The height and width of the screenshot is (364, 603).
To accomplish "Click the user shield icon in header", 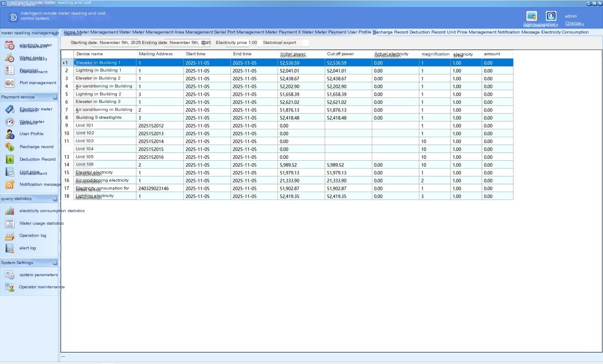I will point(551,16).
